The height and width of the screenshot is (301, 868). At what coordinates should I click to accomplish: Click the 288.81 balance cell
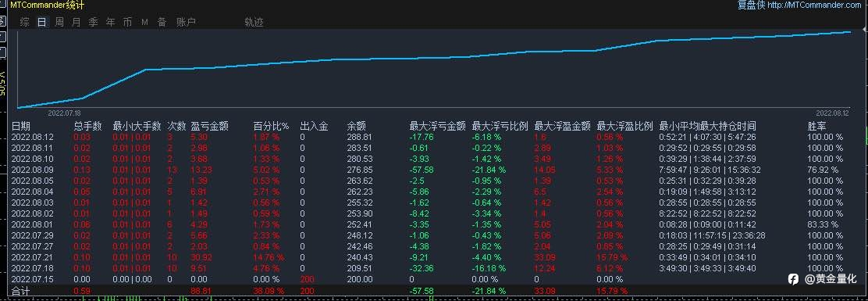pos(359,137)
